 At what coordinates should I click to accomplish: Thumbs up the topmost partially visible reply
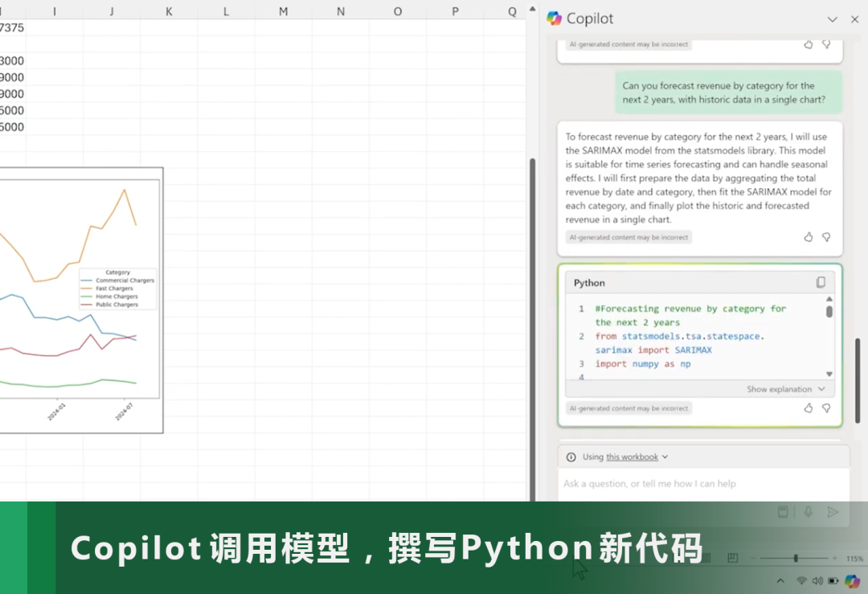(x=809, y=44)
